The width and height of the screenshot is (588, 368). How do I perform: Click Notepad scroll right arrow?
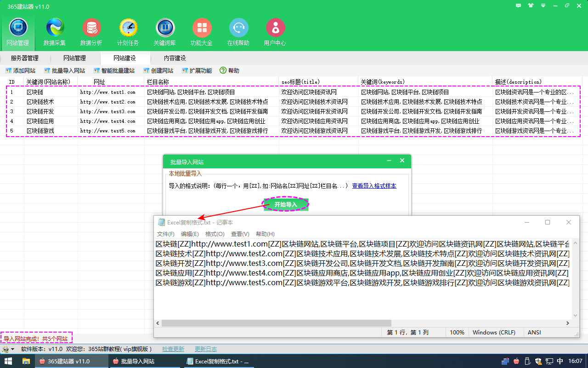tap(567, 323)
